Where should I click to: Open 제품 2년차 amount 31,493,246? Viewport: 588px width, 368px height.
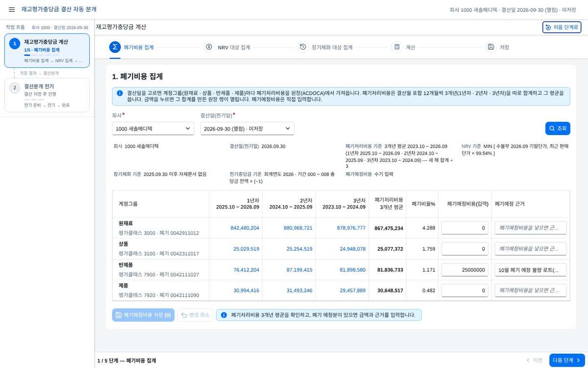point(299,290)
